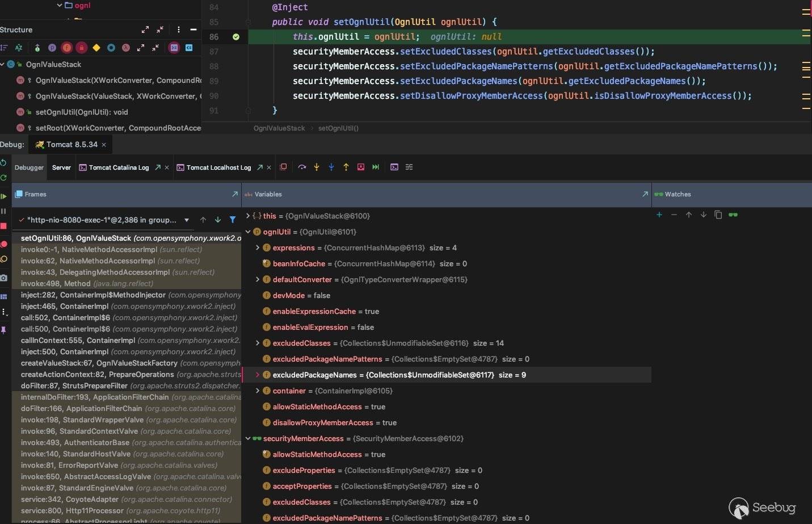Collapse the ognlUtil variable node
The image size is (812, 524).
pos(248,232)
